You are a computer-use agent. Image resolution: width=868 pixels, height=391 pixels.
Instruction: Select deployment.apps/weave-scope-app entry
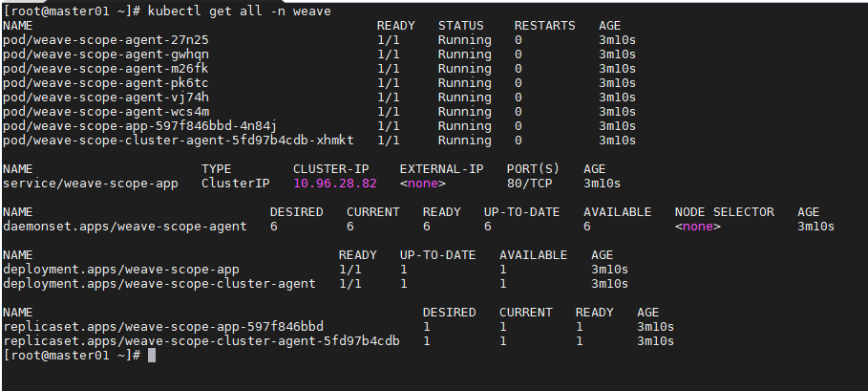pos(121,270)
